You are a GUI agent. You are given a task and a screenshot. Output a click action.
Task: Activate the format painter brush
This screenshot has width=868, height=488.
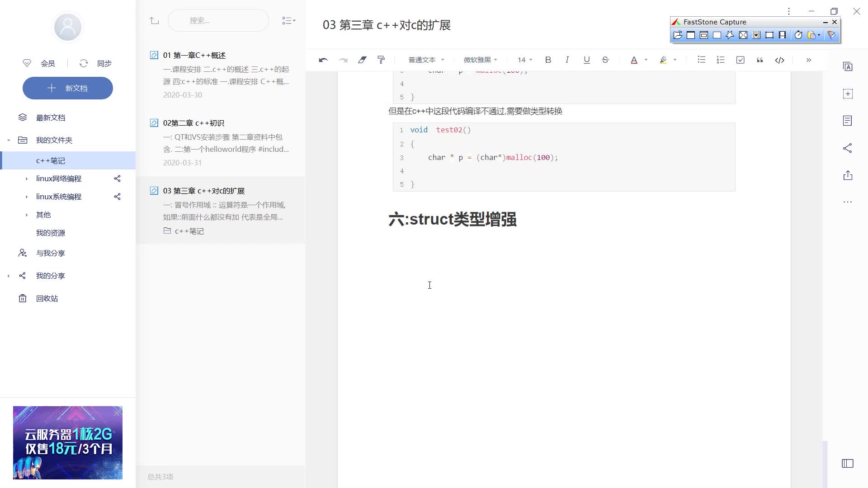[x=381, y=60]
